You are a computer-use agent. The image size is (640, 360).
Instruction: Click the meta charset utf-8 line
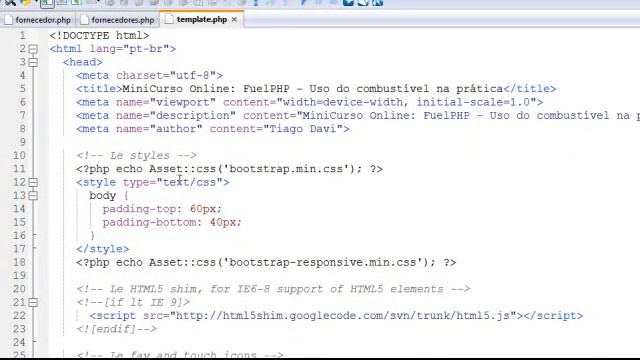point(149,76)
